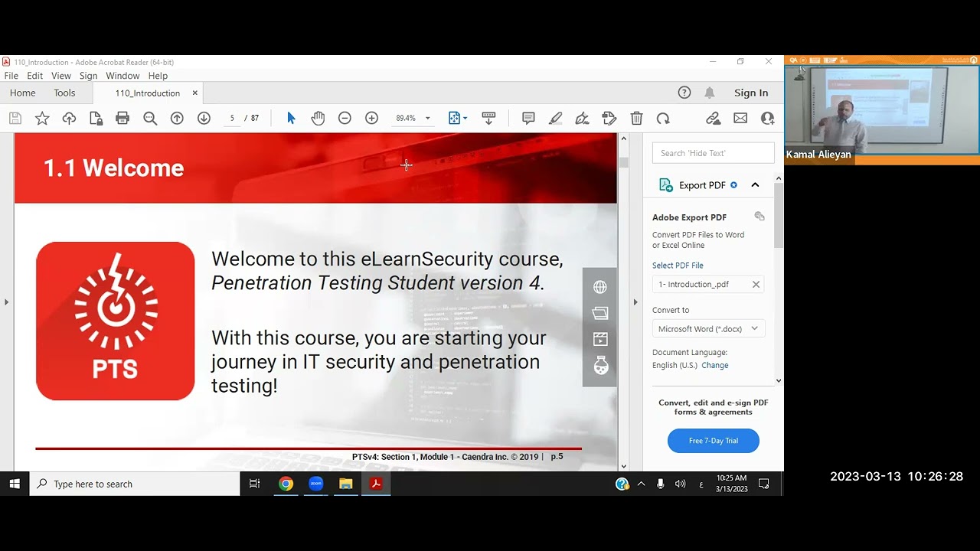Open the Window menu
980x551 pixels.
(122, 76)
